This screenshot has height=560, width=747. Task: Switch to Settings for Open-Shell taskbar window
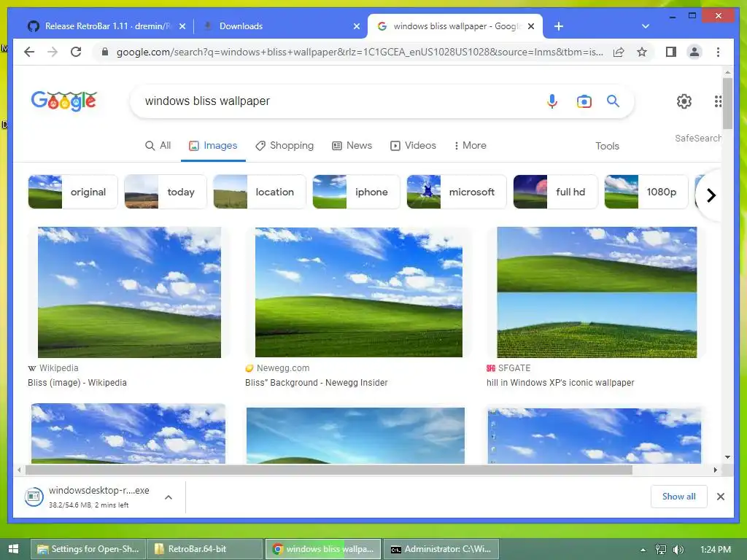[x=88, y=549]
